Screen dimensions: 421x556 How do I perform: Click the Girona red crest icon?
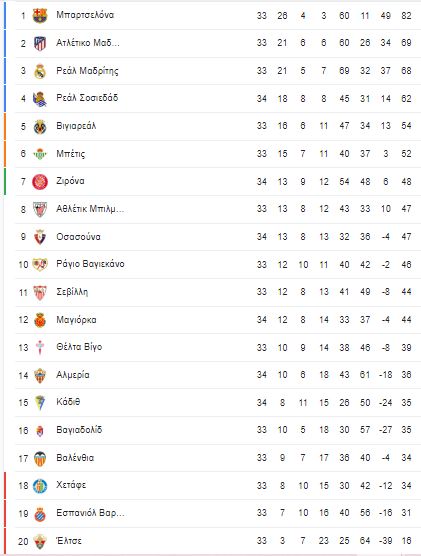pyautogui.click(x=40, y=182)
